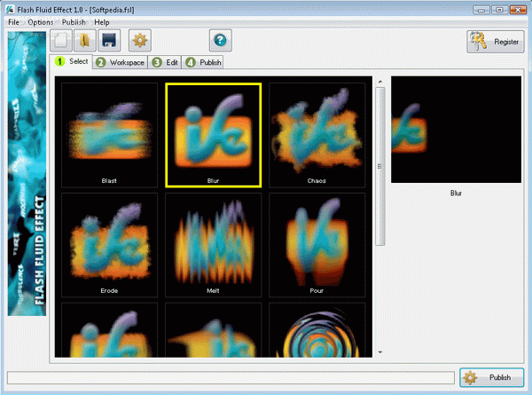Select the Erode effect thumbnail
532x395 pixels.
109,245
